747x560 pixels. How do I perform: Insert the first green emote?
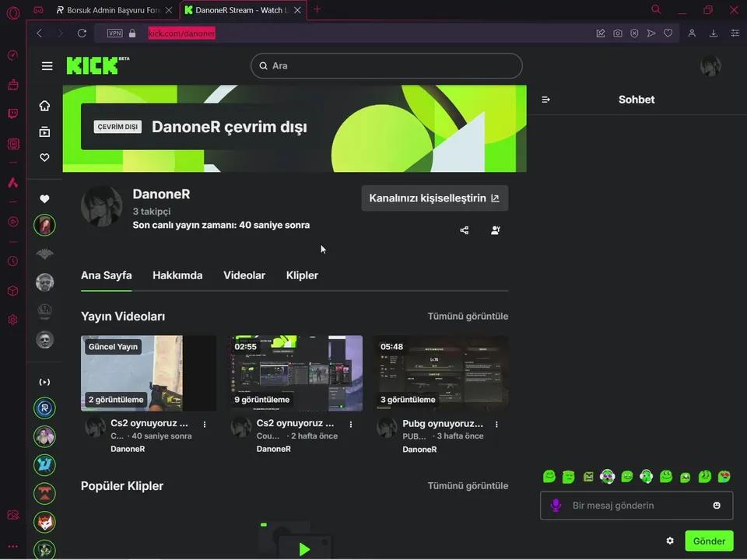549,476
